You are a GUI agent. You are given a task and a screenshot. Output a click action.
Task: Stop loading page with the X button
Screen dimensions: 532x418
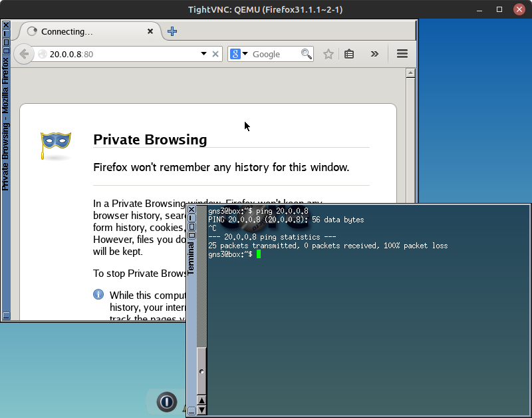pos(215,54)
